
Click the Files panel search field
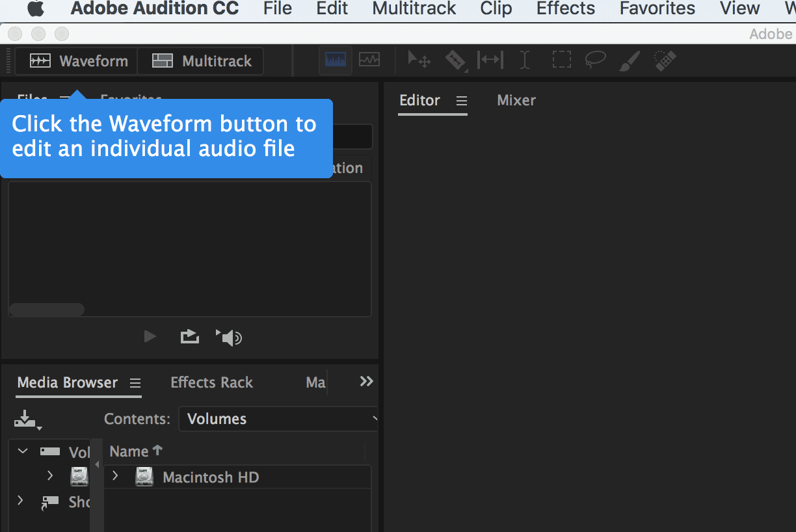pos(351,137)
